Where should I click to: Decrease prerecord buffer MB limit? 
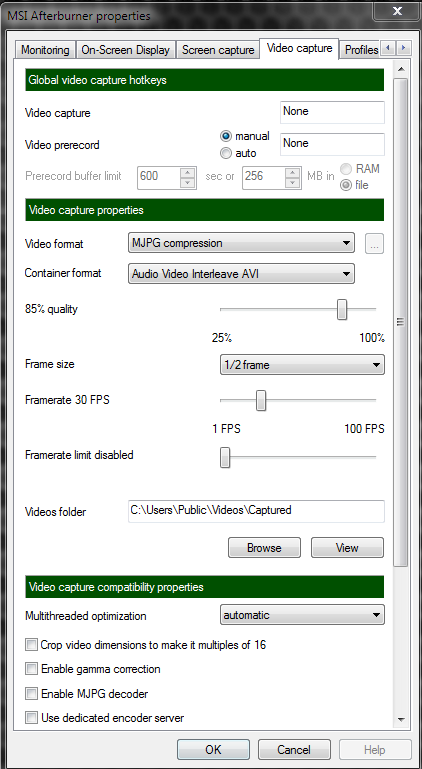point(293,182)
